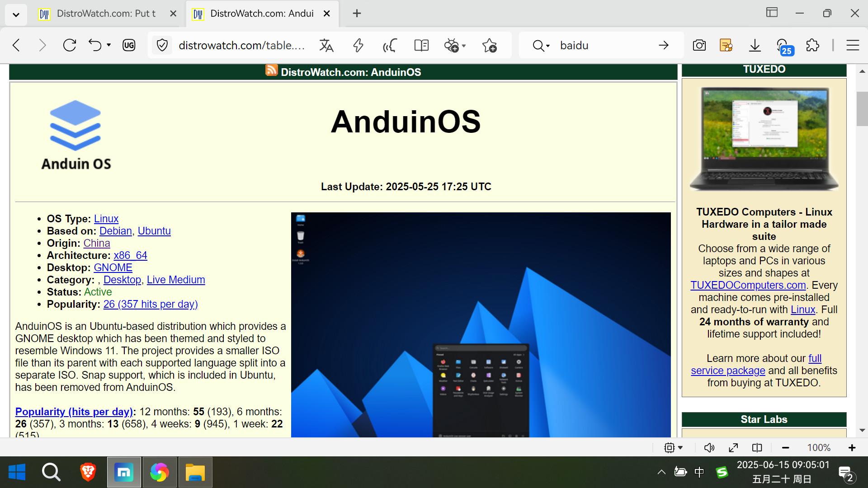Take a screenshot with the camera icon
The width and height of the screenshot is (868, 488).
pyautogui.click(x=699, y=45)
